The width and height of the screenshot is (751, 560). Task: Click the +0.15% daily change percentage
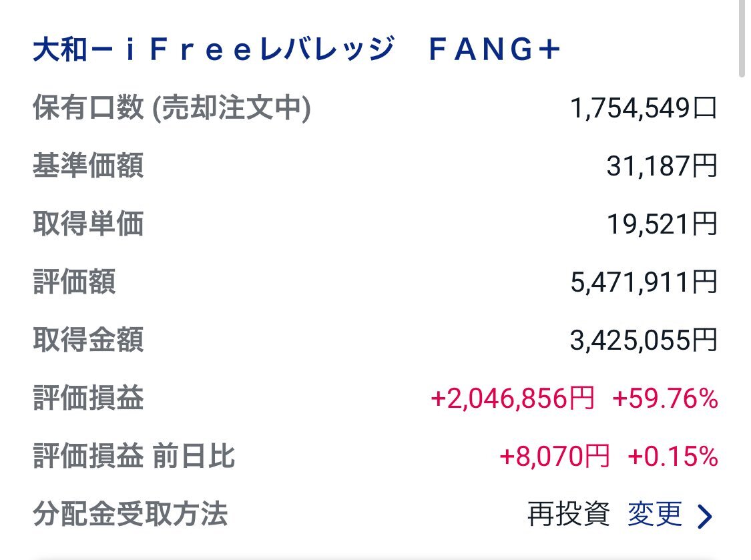[672, 457]
